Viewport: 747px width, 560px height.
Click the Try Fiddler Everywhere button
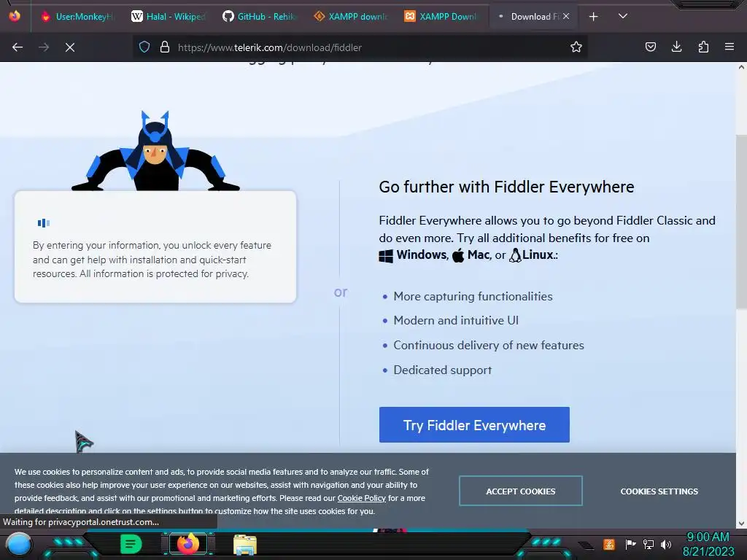474,425
